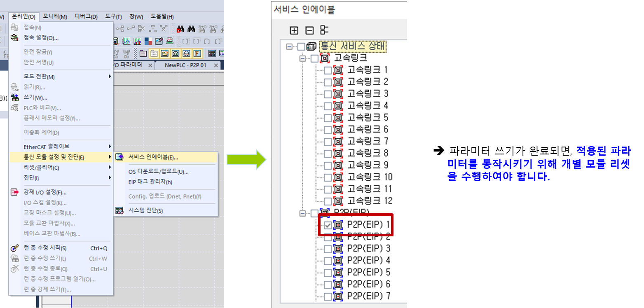
Task: Enable the P2P(EIP) 6 checkbox
Action: pos(328,285)
